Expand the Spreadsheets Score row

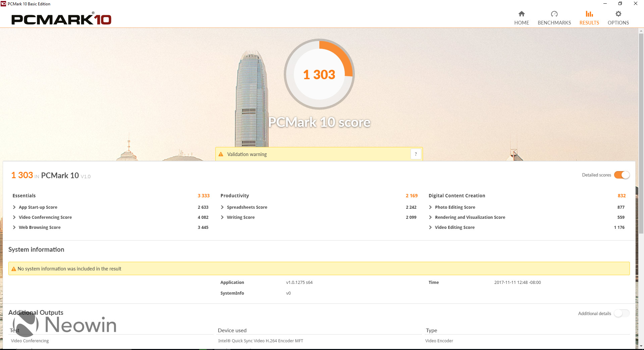pyautogui.click(x=222, y=207)
